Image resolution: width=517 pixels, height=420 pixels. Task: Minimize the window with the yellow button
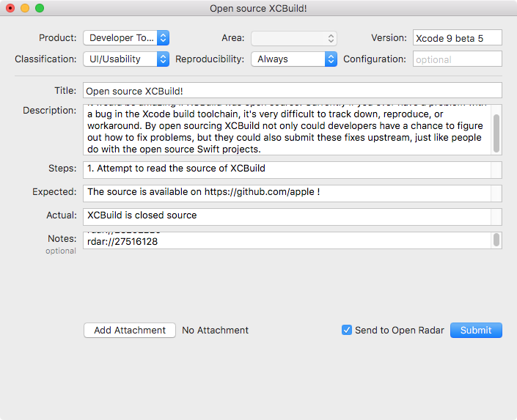point(25,8)
